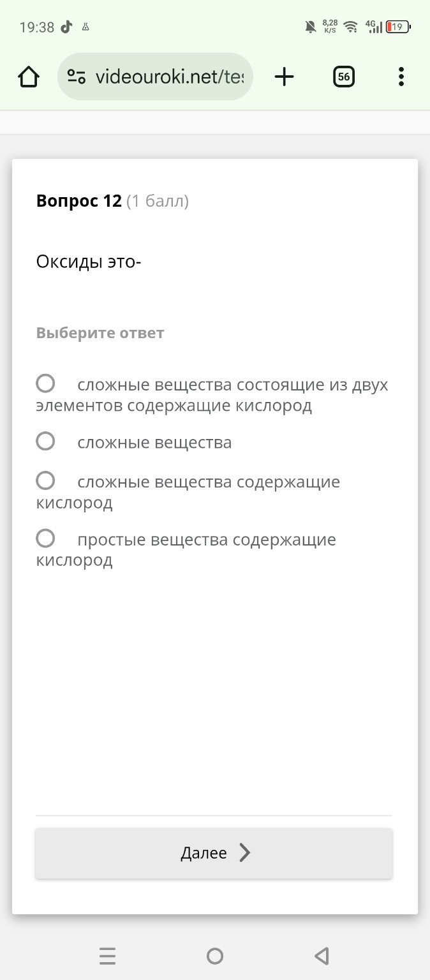The image size is (430, 980).
Task: Open site permissions icon in address bar
Action: coord(76,76)
